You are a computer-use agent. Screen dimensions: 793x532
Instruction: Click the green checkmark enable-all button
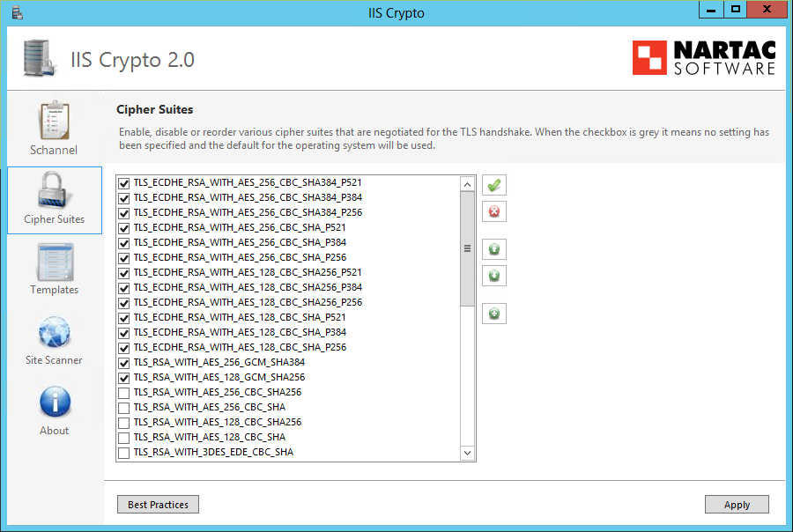pyautogui.click(x=494, y=185)
